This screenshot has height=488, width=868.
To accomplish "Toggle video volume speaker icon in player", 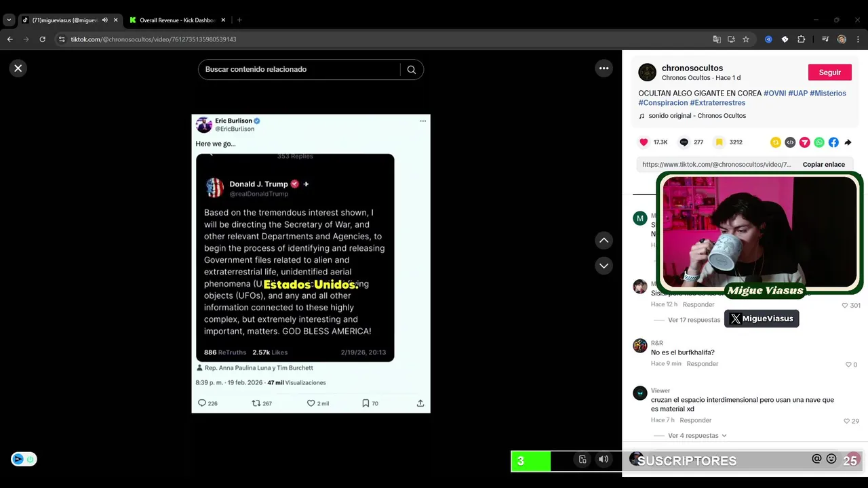I will tap(603, 460).
